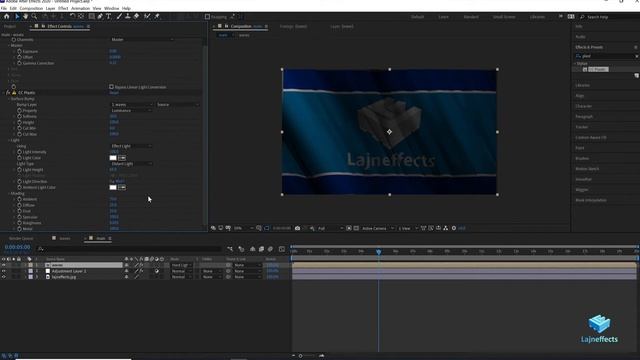
Task: Open the Animation menu
Action: [80, 8]
